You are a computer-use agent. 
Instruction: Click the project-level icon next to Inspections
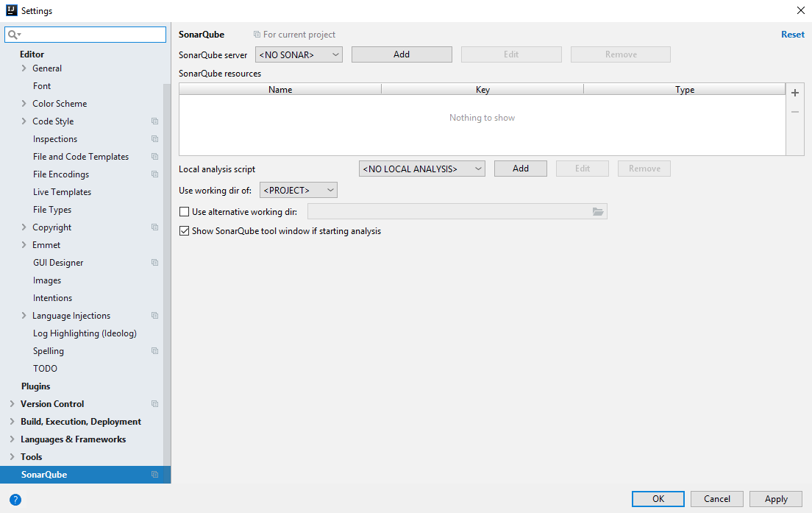point(154,138)
